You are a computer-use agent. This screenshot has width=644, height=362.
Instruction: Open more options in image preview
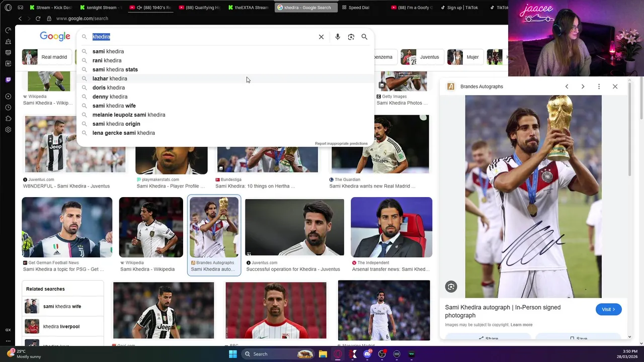(599, 86)
